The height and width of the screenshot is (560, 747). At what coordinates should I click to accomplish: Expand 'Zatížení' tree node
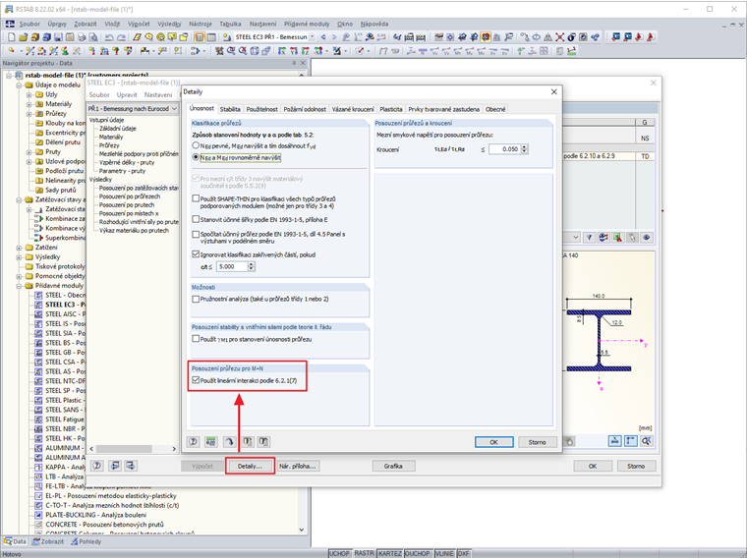[x=19, y=248]
